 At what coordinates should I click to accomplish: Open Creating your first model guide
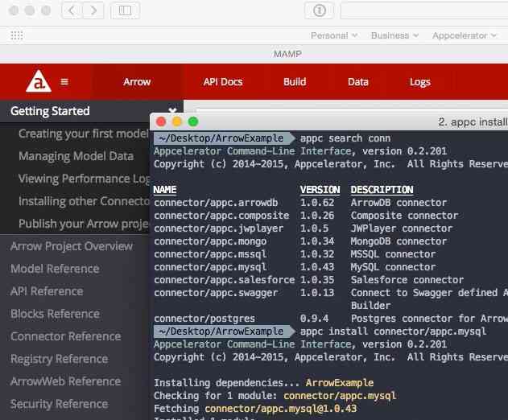84,134
